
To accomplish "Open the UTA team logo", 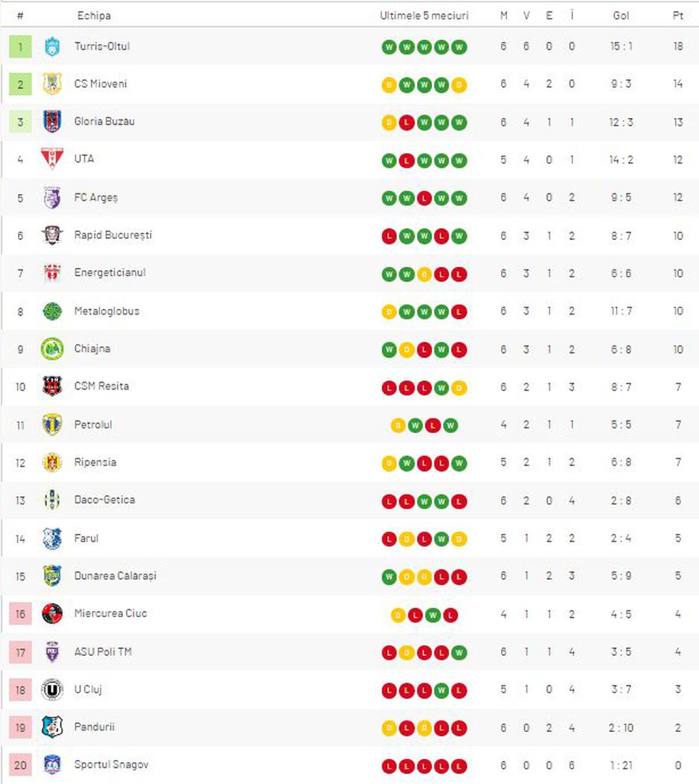I will (x=52, y=159).
